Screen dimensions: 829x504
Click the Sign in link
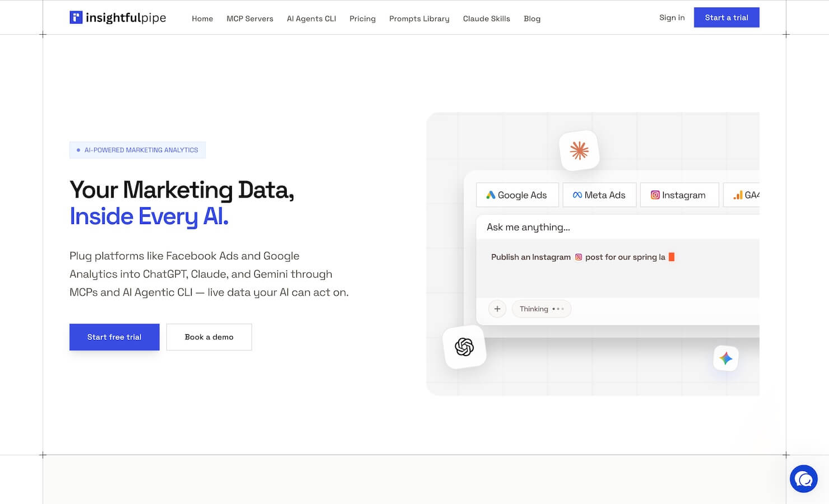(672, 17)
